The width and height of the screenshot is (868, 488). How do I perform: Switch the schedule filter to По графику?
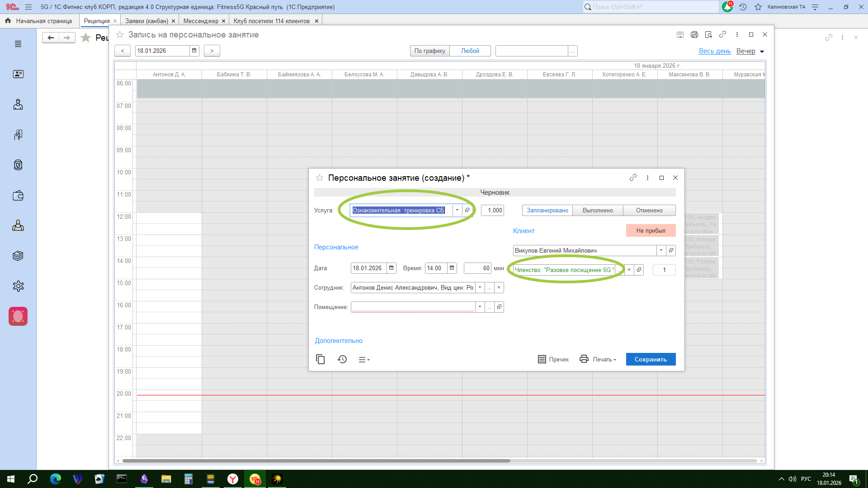(429, 51)
